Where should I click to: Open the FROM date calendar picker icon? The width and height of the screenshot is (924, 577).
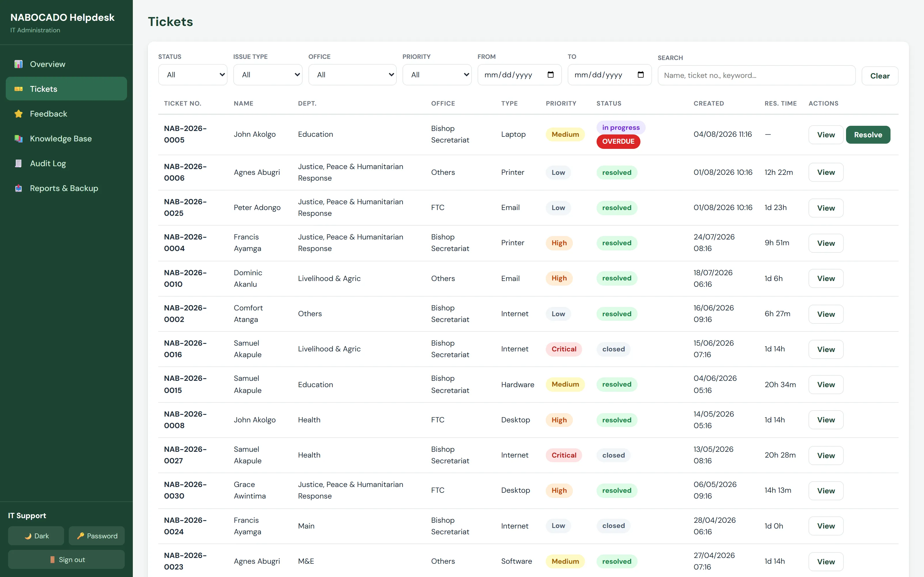(x=550, y=75)
